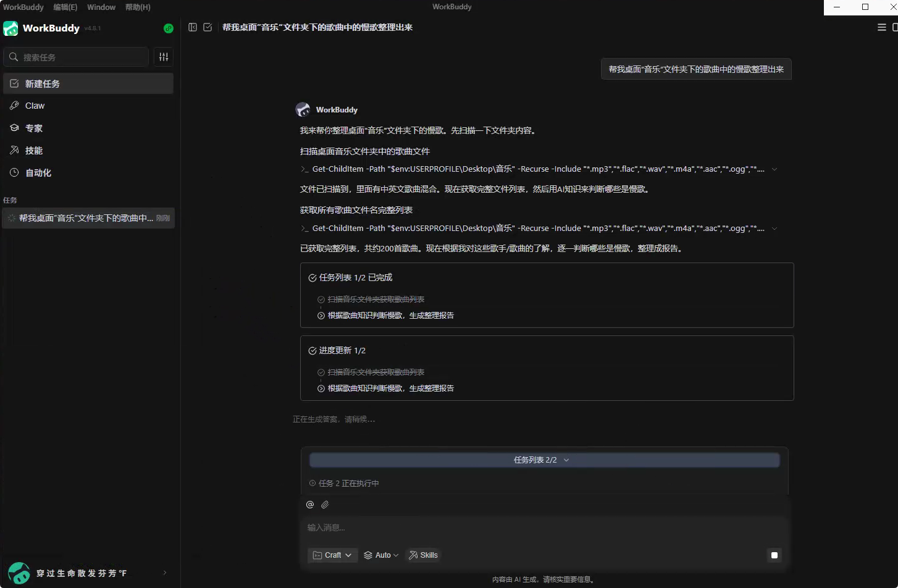Click the 任务 section label in sidebar

tap(10, 200)
